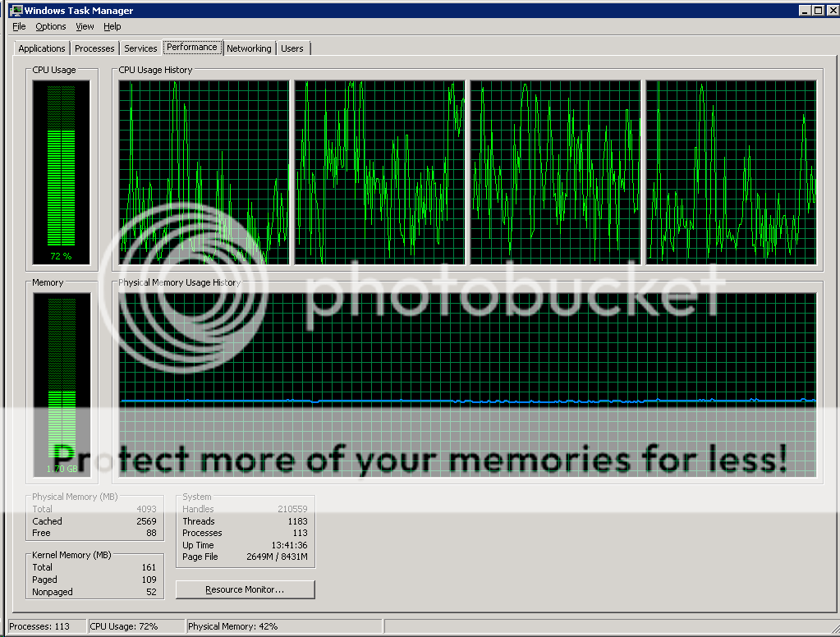Click the Physical Memory: 42% status bar section
This screenshot has width=840, height=637.
tap(233, 626)
